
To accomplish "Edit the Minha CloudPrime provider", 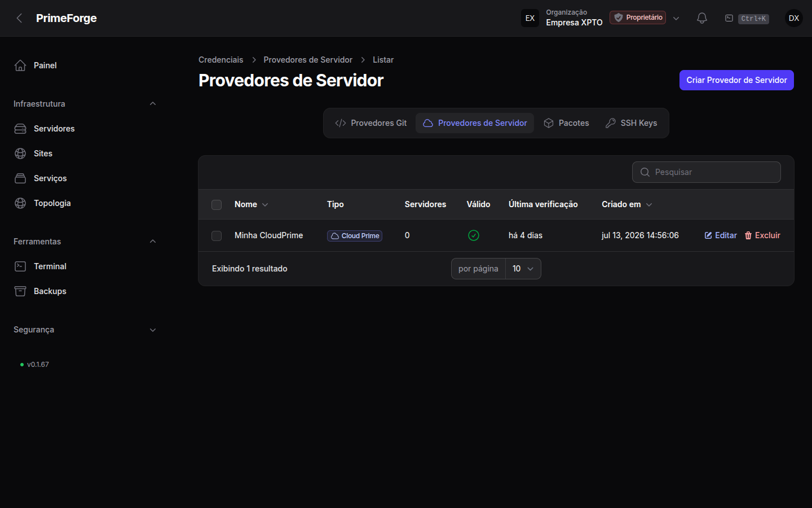I will coord(721,235).
